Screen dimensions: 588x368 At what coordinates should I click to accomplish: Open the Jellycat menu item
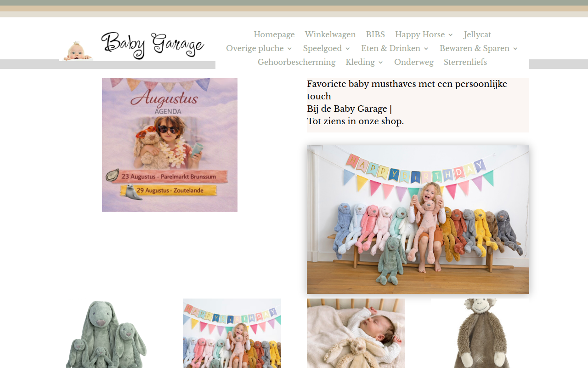(477, 34)
